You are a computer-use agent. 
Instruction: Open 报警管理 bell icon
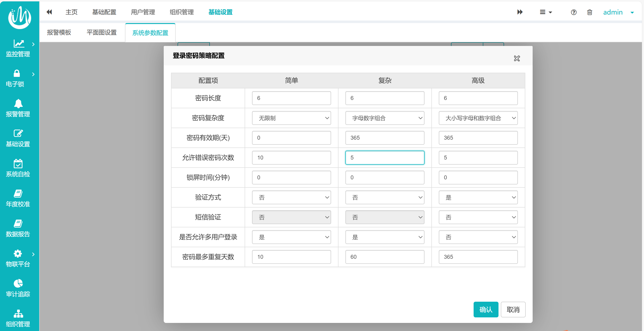point(18,104)
